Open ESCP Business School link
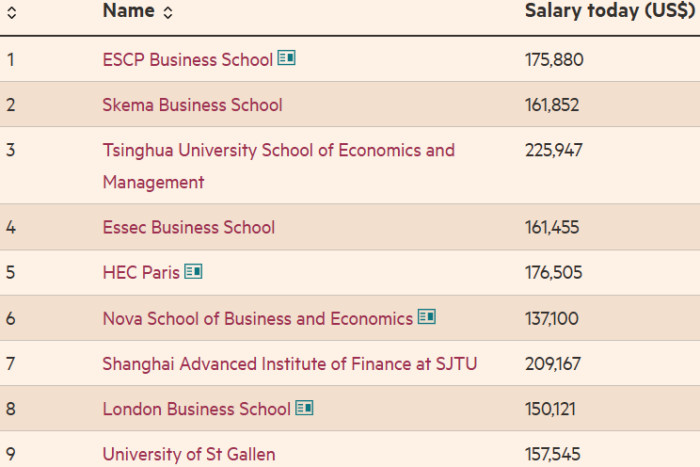The image size is (700, 467). 188,59
